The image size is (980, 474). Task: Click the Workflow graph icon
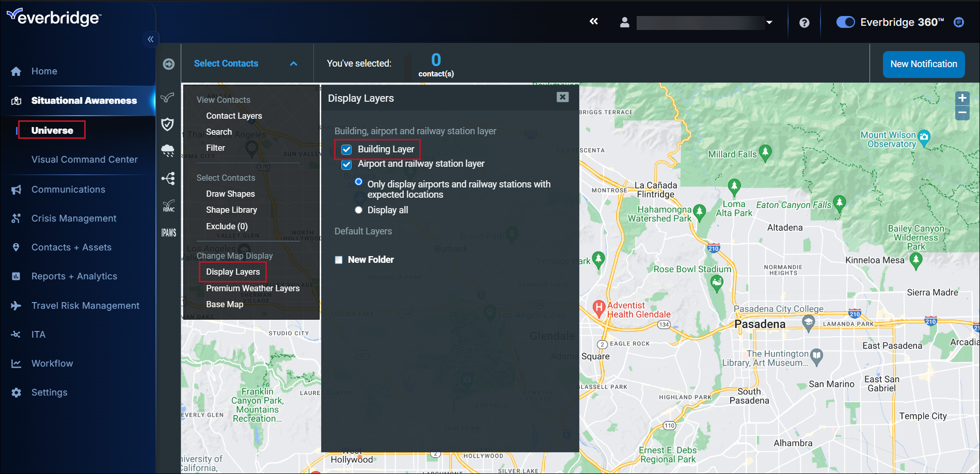[x=16, y=364]
